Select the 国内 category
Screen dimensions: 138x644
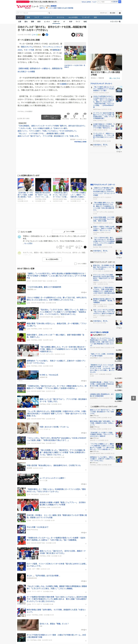[x=26, y=21]
